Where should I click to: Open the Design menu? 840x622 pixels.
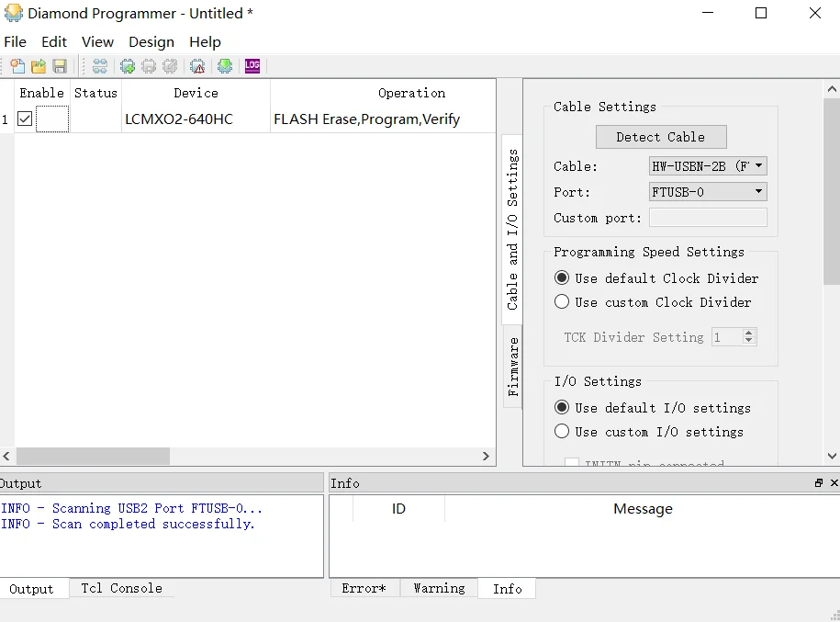pyautogui.click(x=151, y=41)
